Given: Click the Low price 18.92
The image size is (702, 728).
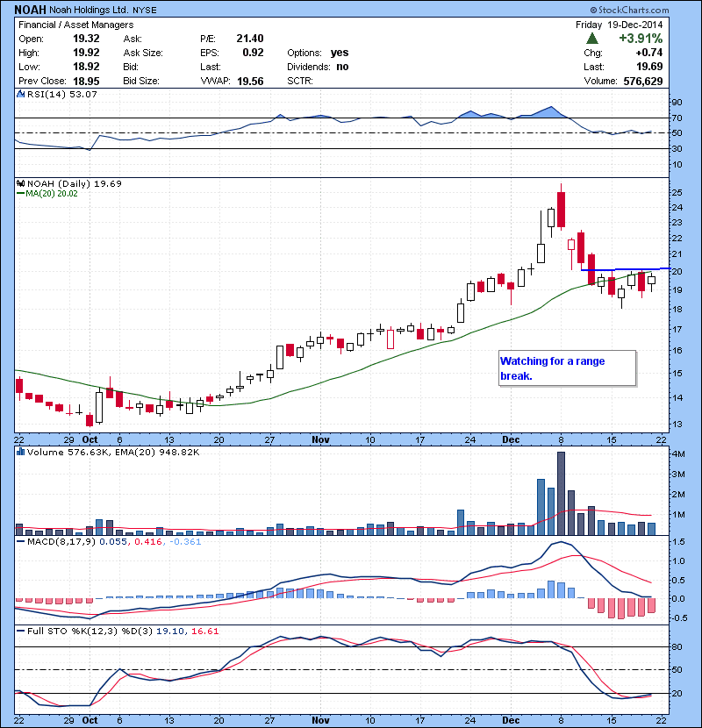Looking at the screenshot, I should 86,67.
